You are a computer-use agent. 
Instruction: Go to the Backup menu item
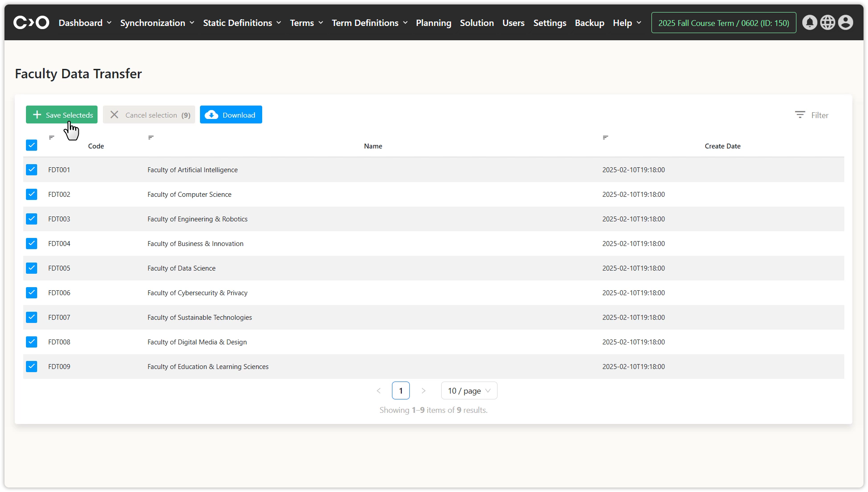click(x=589, y=23)
